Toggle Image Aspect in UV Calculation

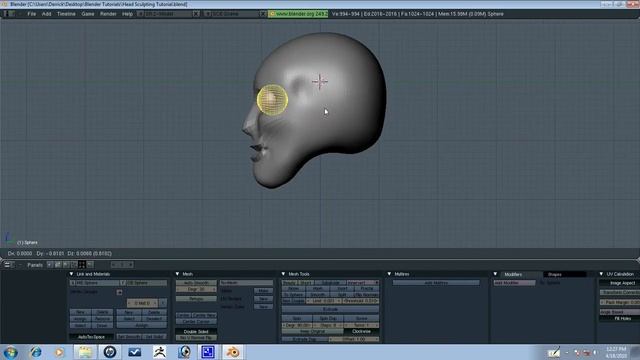point(620,283)
